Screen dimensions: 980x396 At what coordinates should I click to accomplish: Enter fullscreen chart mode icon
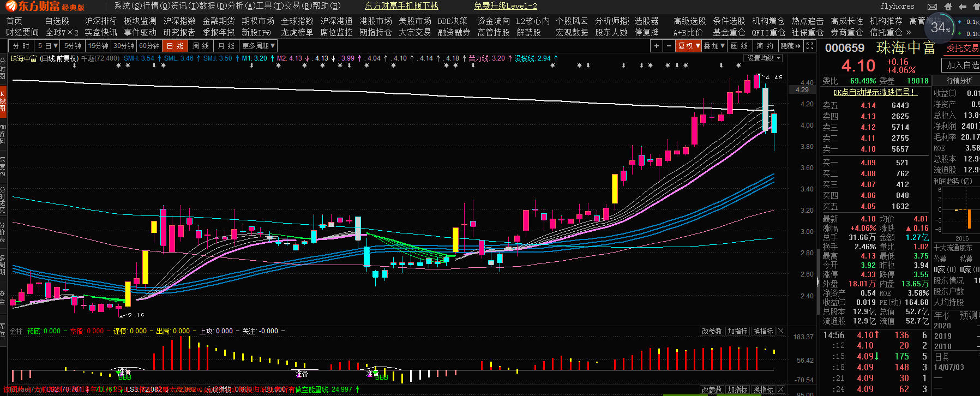point(810,46)
